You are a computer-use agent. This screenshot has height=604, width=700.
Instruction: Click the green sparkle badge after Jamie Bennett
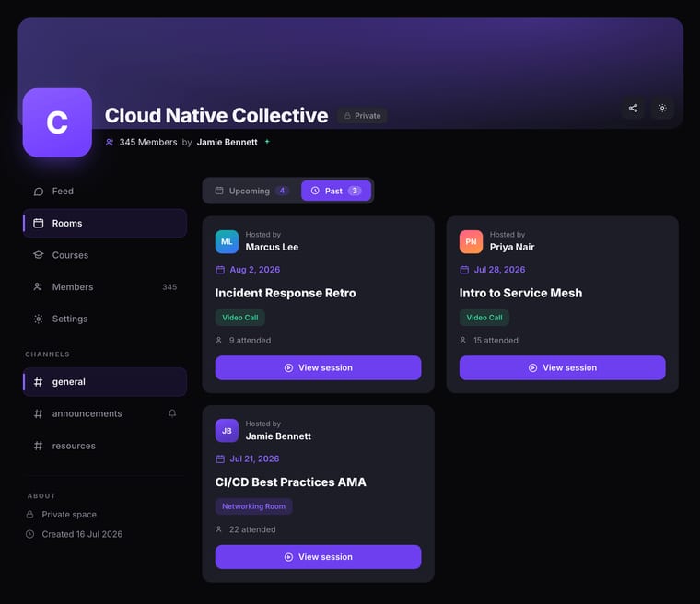(267, 142)
